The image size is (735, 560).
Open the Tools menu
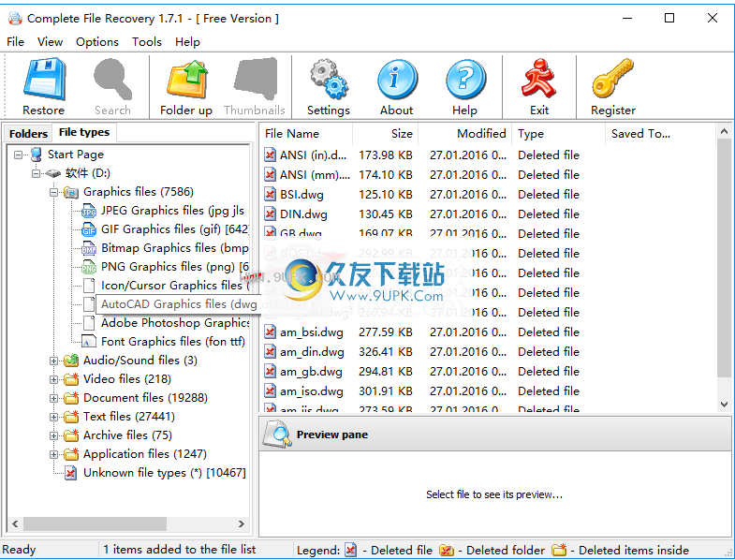tap(147, 42)
